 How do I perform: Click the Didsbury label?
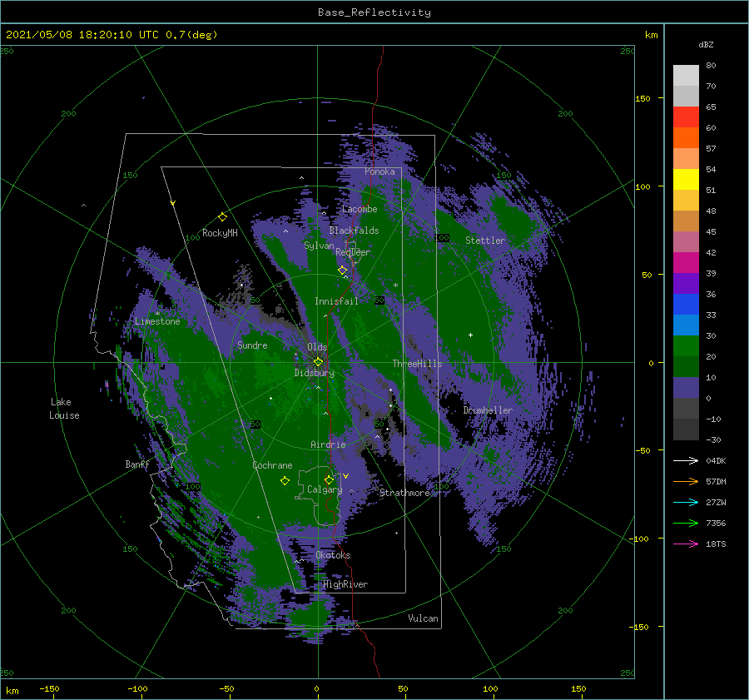click(314, 373)
